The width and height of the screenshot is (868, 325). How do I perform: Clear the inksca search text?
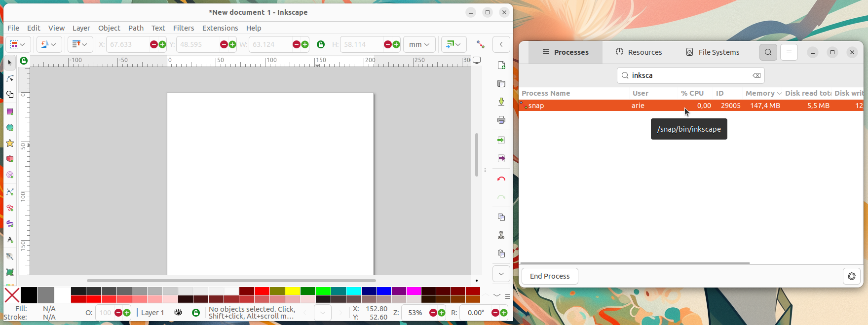point(756,75)
